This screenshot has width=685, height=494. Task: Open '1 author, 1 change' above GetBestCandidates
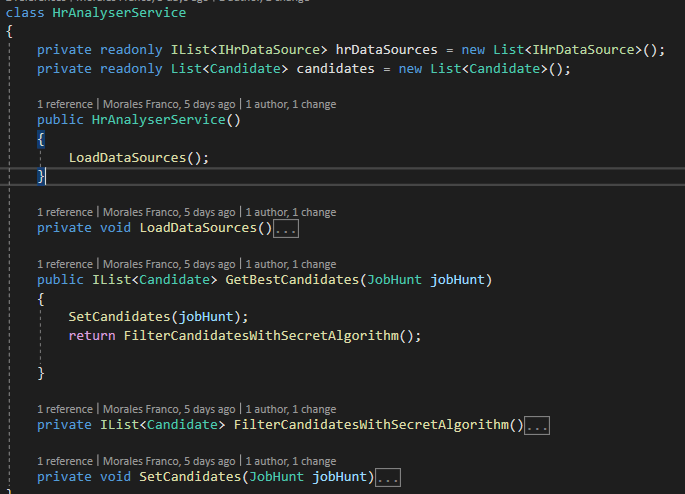(291, 264)
